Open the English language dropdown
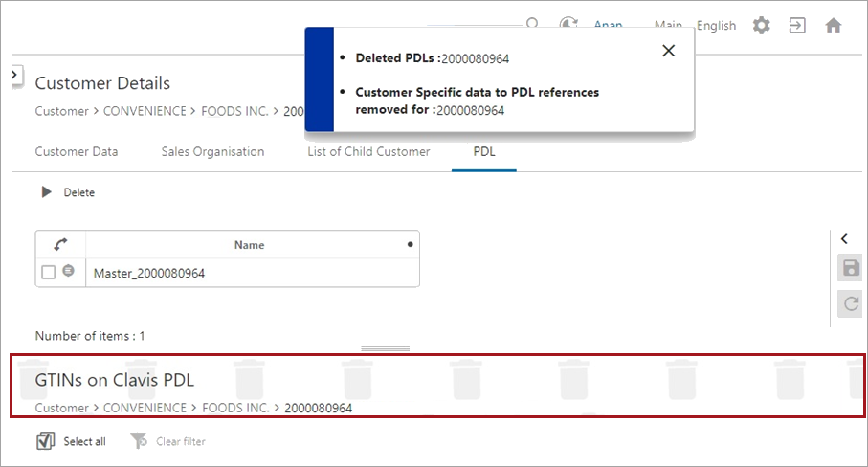Viewport: 868px width, 467px height. tap(716, 26)
